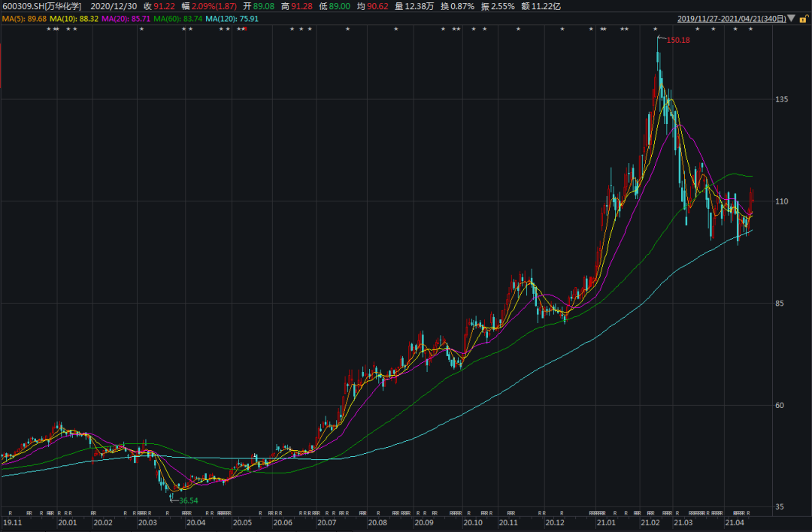Click the 110 price axis label
The height and width of the screenshot is (532, 812).
coord(781,201)
